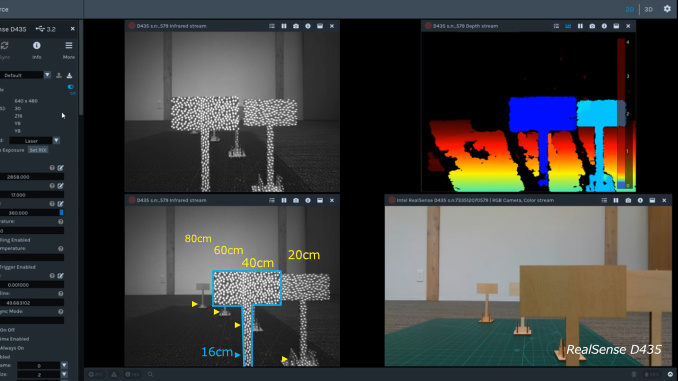Click the 17.000 value field
Screen dimensions: 678x381
click(x=32, y=195)
